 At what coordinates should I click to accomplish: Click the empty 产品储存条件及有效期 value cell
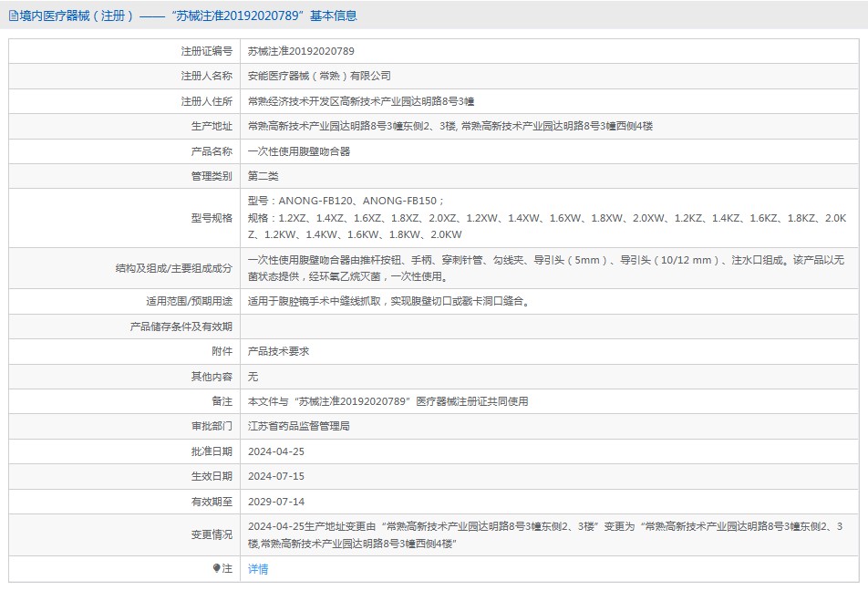tap(547, 327)
